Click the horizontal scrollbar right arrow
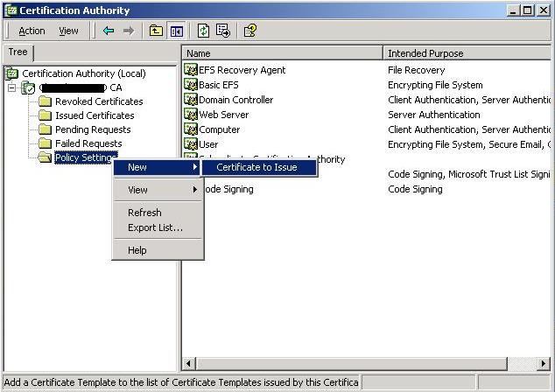 (544, 363)
